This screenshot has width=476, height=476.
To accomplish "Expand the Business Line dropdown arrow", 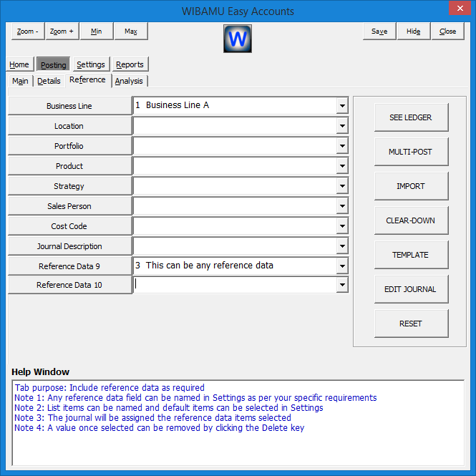I will pos(342,106).
